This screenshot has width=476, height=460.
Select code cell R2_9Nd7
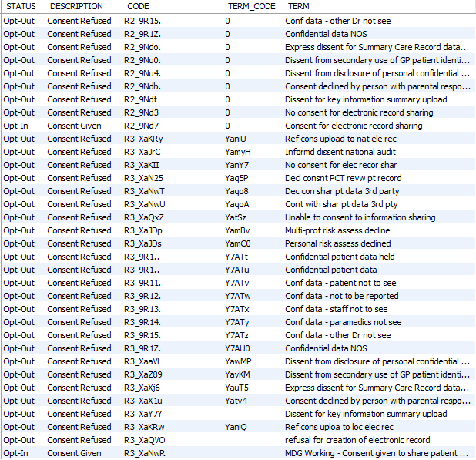pyautogui.click(x=141, y=126)
